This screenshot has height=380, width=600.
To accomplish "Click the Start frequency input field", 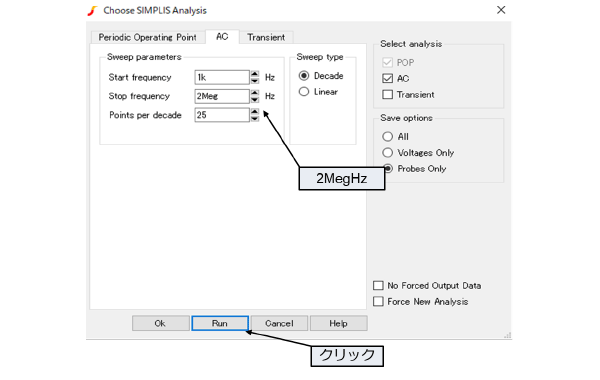I will [222, 77].
